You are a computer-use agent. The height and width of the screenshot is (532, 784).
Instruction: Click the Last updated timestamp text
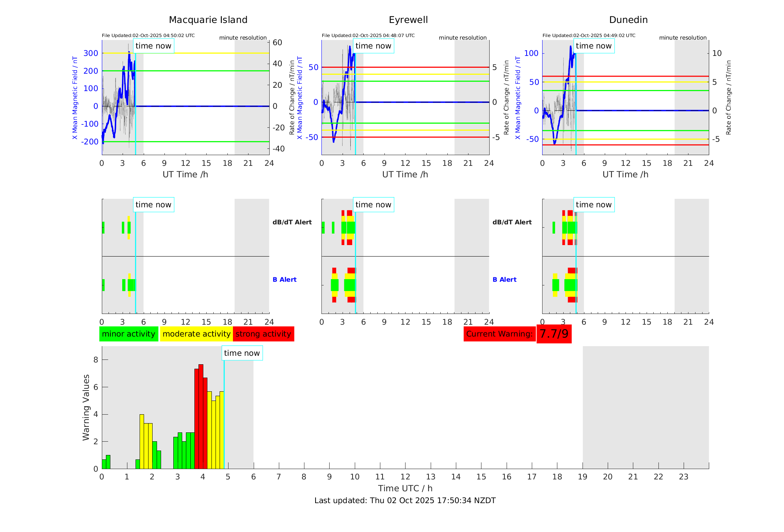405,501
